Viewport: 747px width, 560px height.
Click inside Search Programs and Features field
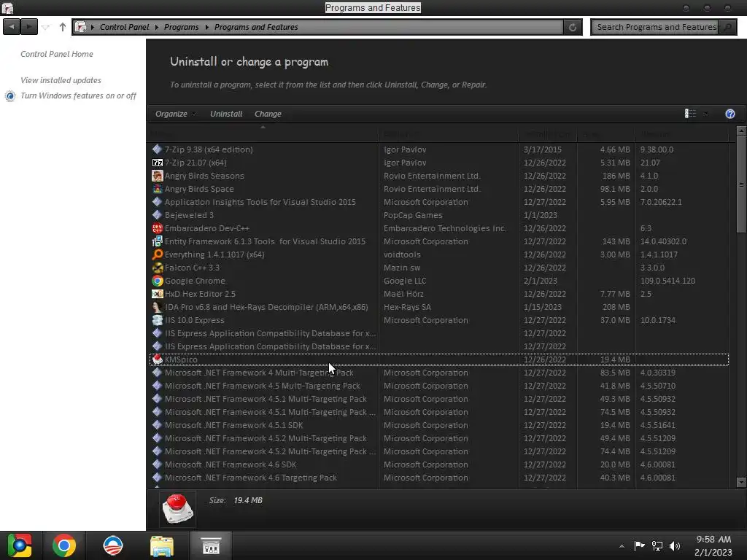coord(656,27)
